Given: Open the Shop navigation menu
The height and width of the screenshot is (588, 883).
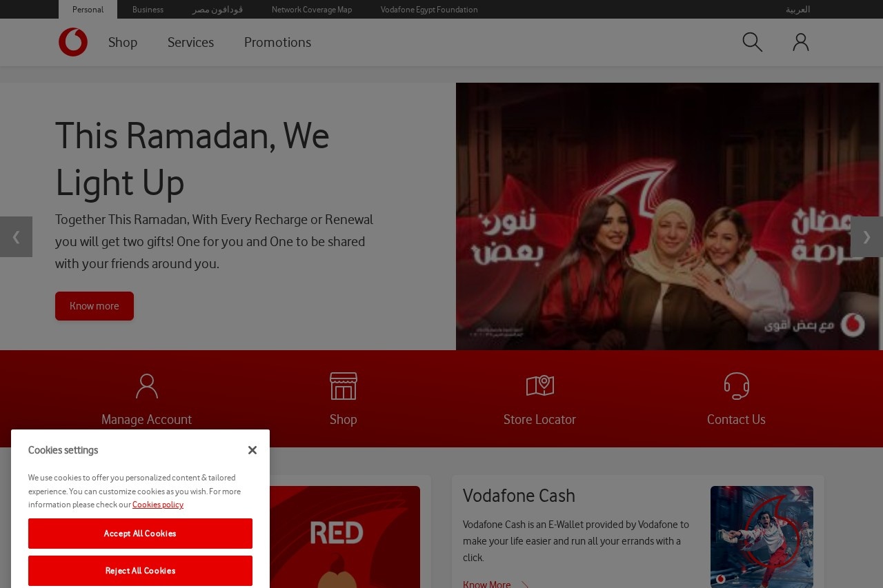Looking at the screenshot, I should [x=123, y=42].
